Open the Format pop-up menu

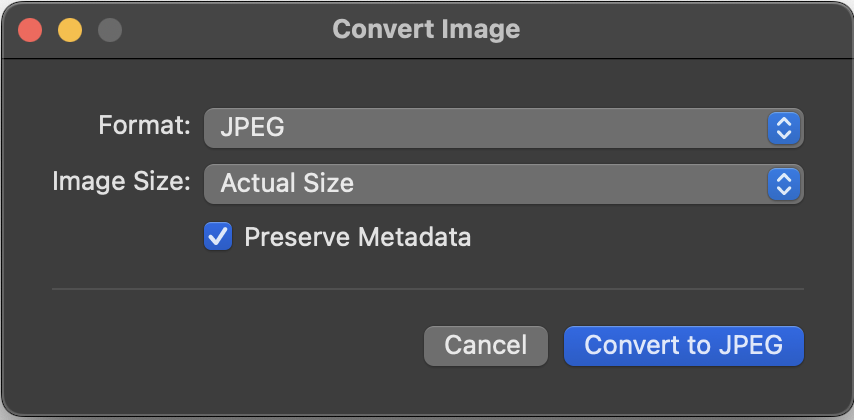[x=503, y=128]
